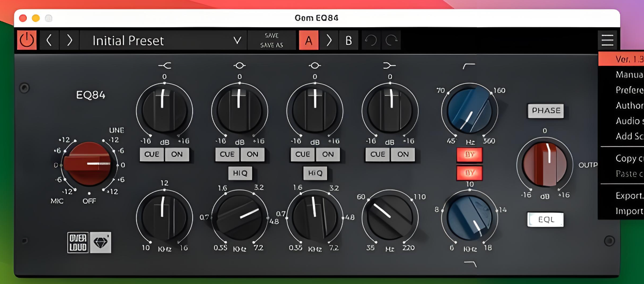Click the blue 0-18 kHz low-pass knob
644x284 pixels.
pyautogui.click(x=469, y=217)
